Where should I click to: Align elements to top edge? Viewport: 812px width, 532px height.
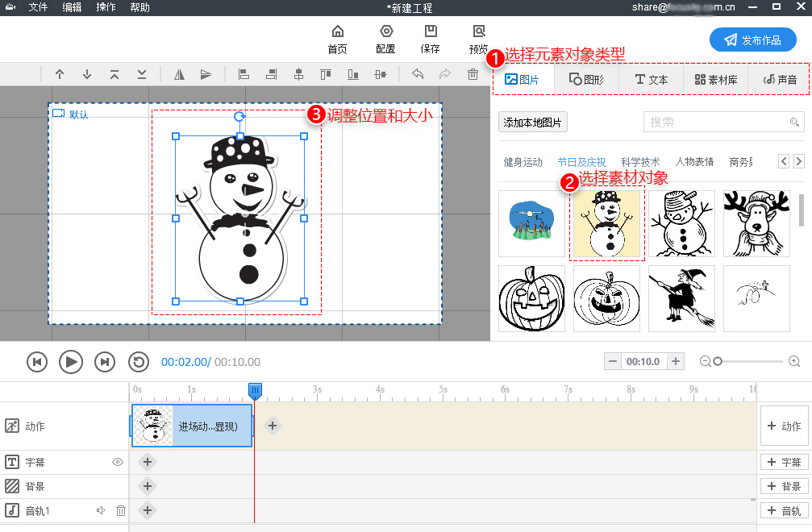click(326, 74)
